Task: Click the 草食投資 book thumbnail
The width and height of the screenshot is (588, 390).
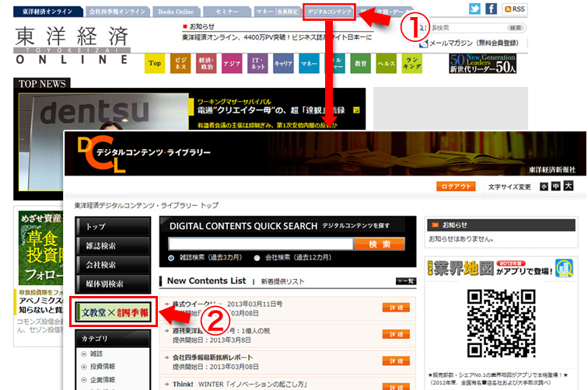Action: (41, 248)
